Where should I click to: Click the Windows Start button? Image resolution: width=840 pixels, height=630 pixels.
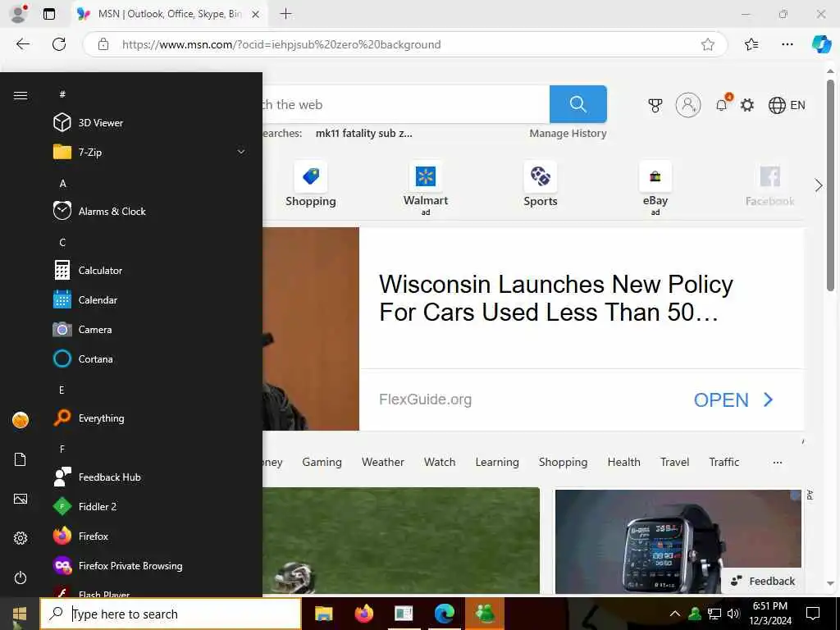(x=20, y=614)
